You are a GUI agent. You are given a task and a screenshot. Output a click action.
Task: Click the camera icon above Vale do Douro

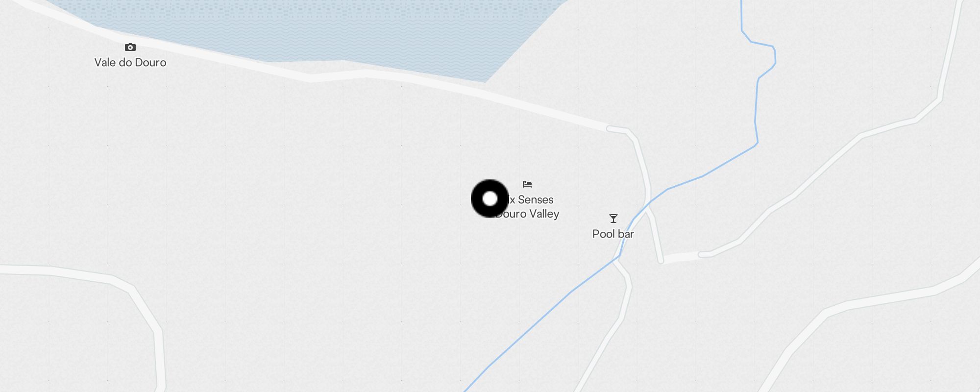click(x=130, y=47)
